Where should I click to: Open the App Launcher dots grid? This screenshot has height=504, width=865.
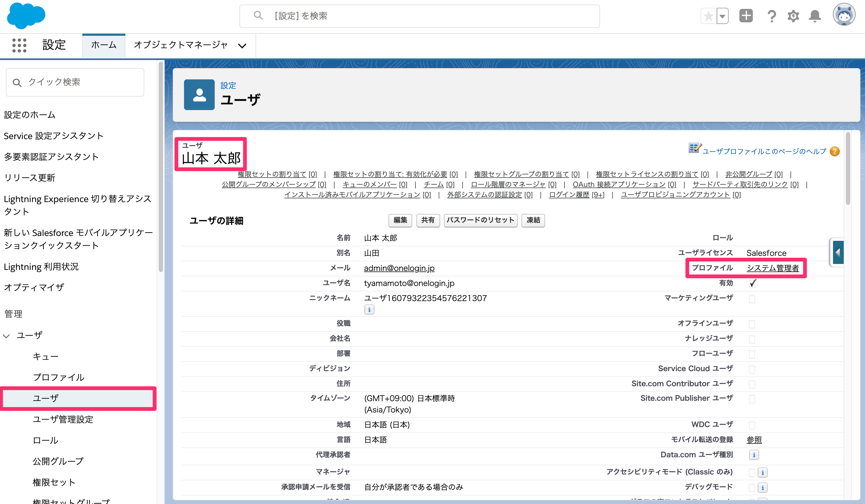(19, 45)
